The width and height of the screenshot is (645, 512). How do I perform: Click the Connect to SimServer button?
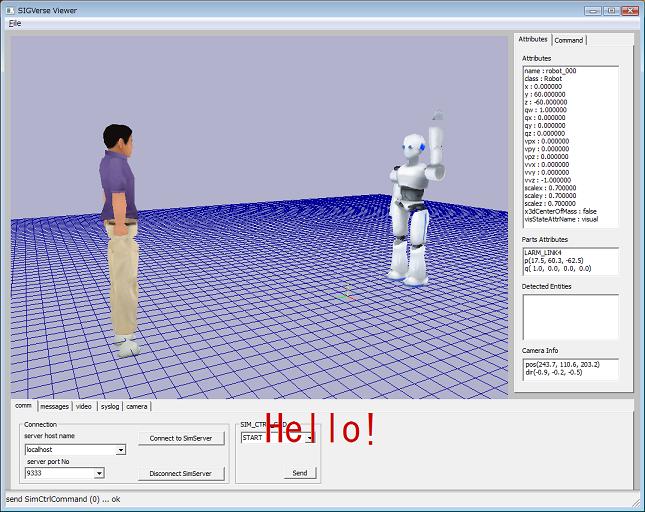(x=181, y=438)
